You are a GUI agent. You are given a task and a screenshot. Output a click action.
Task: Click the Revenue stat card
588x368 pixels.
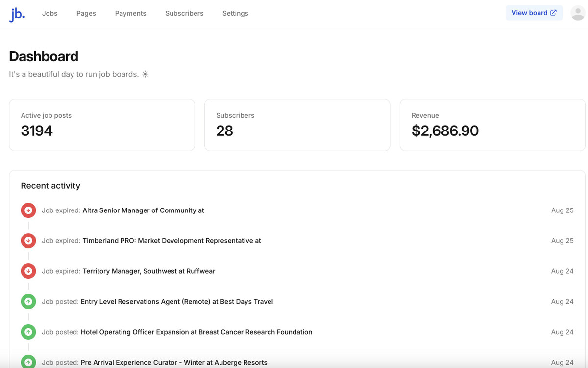click(492, 125)
